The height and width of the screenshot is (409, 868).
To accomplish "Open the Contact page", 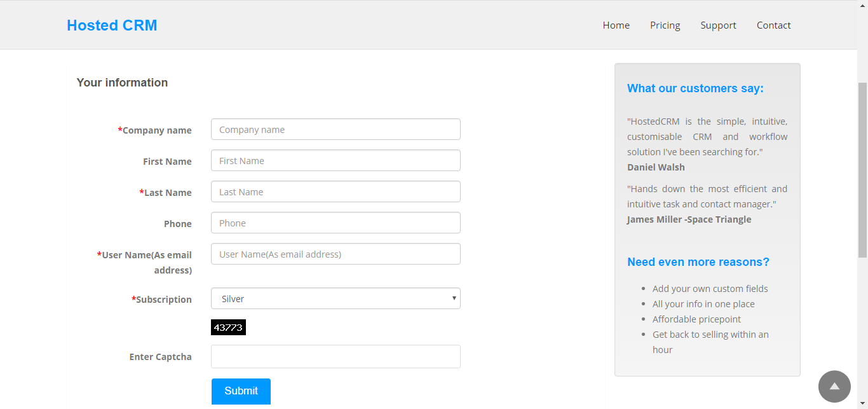I will [774, 25].
